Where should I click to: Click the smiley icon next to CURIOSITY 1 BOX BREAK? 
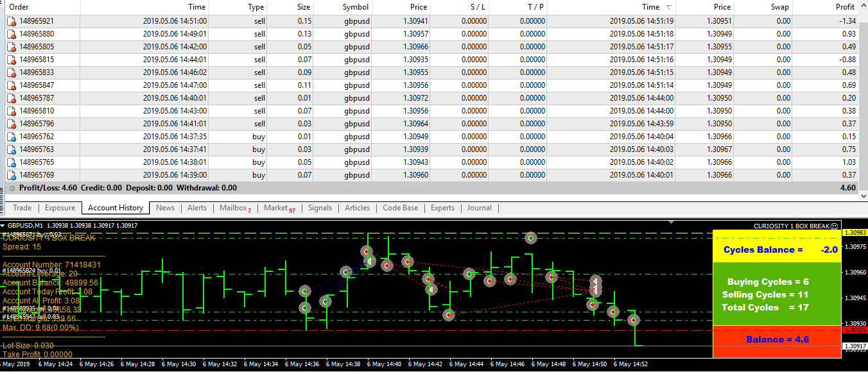click(x=834, y=226)
